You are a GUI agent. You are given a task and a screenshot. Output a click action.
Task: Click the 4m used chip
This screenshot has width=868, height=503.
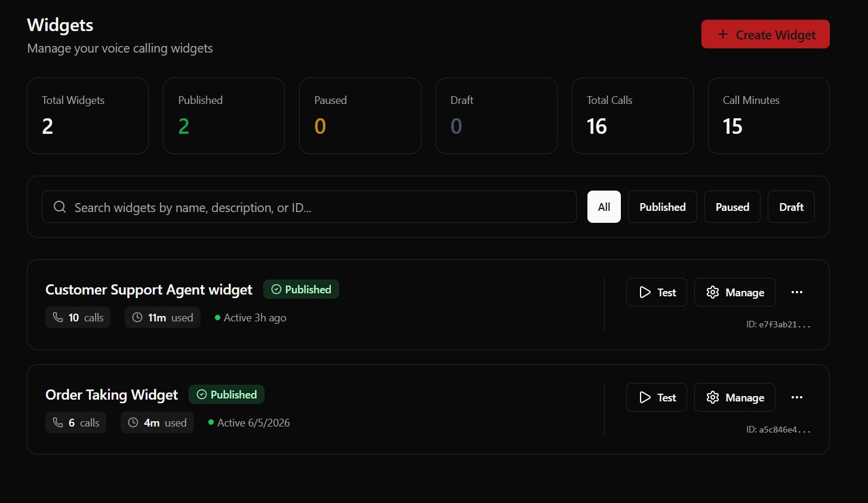157,422
